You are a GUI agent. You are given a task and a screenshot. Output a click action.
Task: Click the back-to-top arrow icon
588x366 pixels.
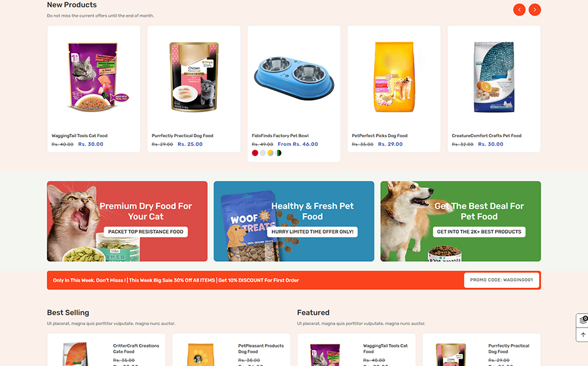point(583,334)
